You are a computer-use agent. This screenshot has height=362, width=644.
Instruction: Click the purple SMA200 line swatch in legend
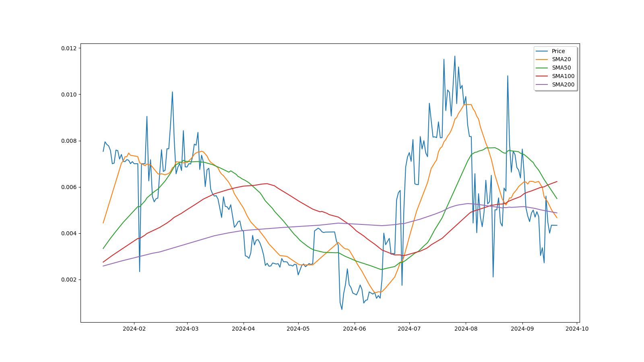coord(542,85)
